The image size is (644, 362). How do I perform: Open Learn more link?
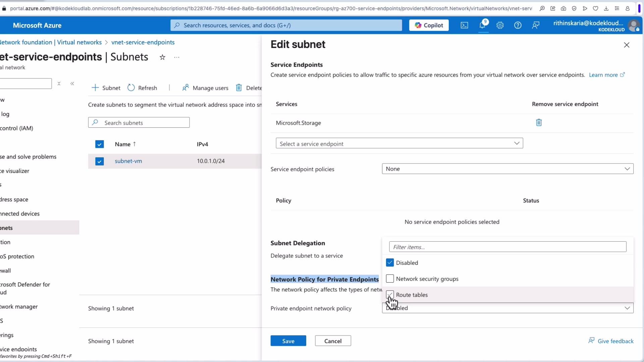click(x=607, y=75)
